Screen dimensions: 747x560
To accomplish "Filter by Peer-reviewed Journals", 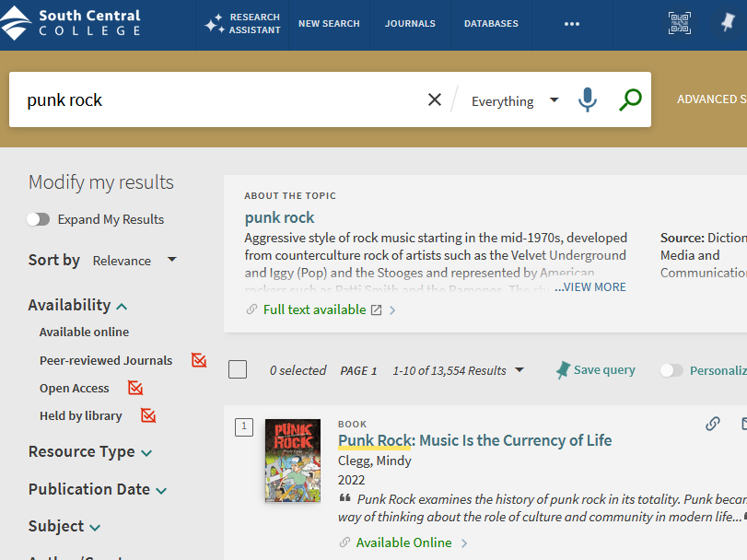I will [x=106, y=360].
